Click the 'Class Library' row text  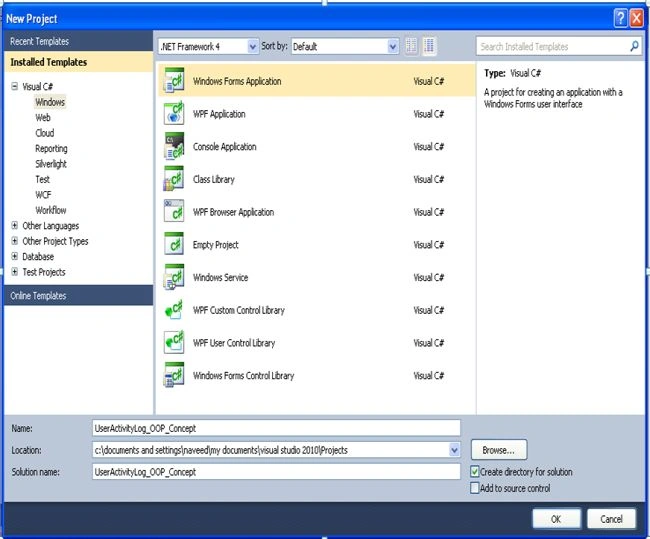click(x=213, y=179)
